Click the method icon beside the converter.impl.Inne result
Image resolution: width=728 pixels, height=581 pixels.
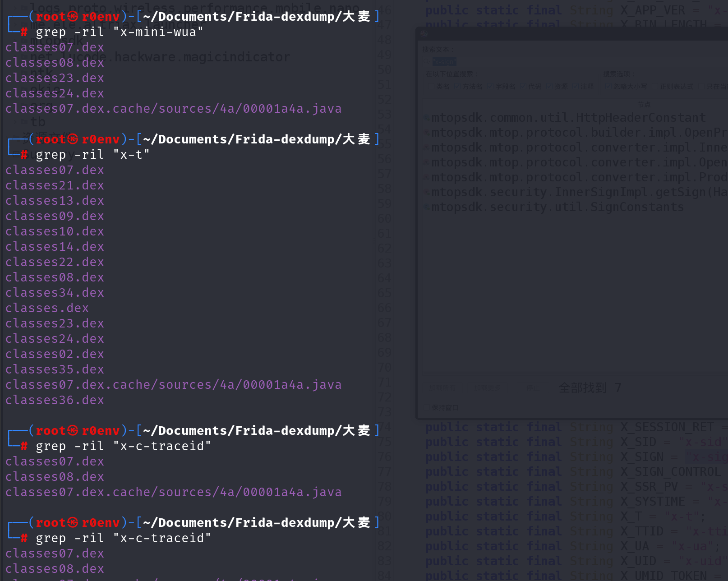coord(427,148)
